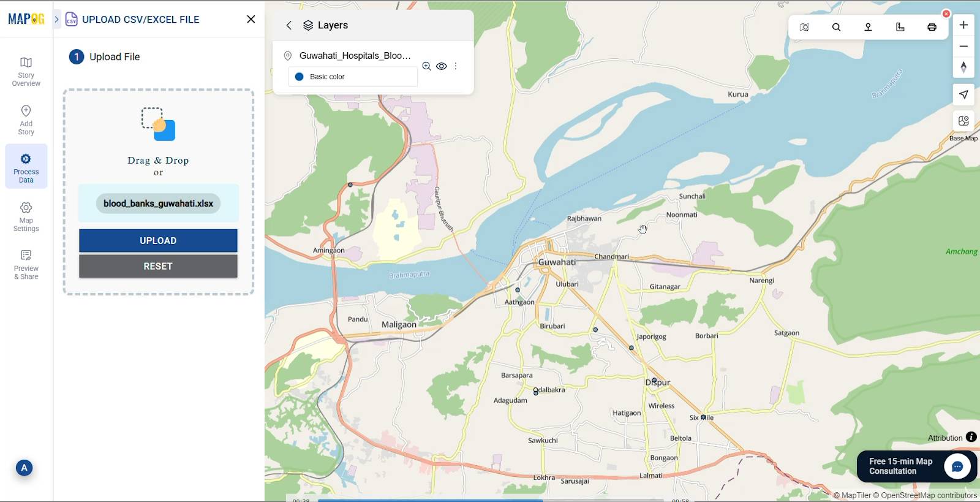The width and height of the screenshot is (980, 502).
Task: Open the magnifier search tool
Action: pos(836,27)
